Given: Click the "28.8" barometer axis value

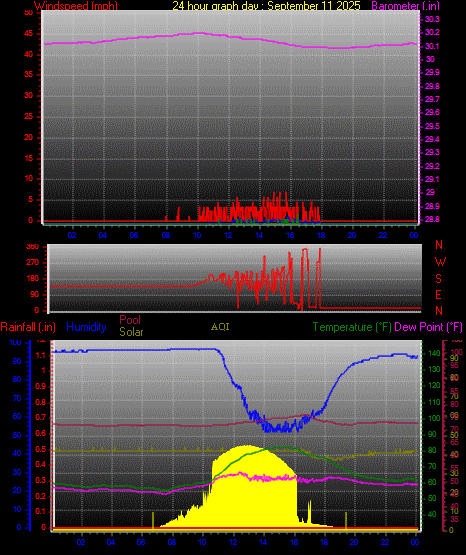Looking at the screenshot, I should pyautogui.click(x=432, y=219).
